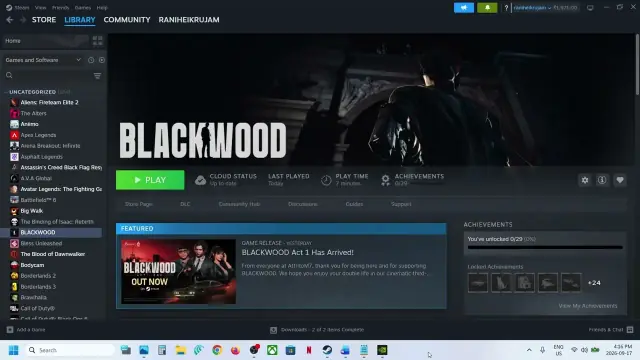Click the library page vertical scrollbar

pos(638,65)
